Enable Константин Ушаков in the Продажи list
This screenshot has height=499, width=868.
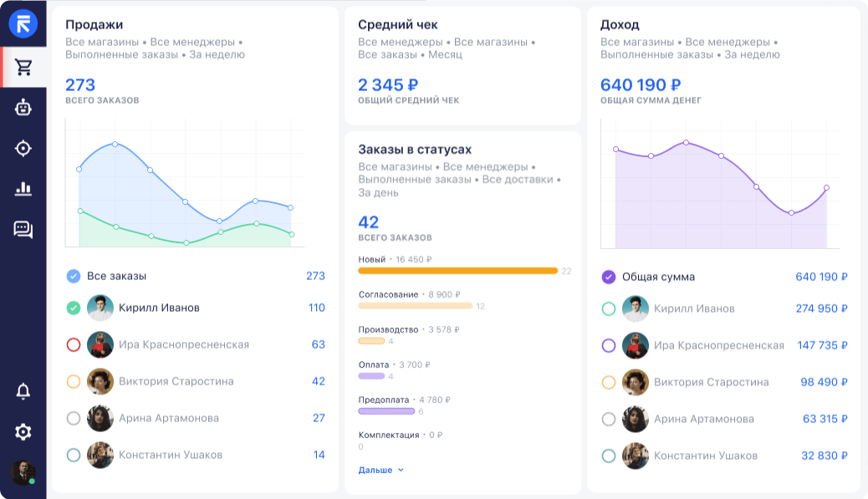(74, 455)
